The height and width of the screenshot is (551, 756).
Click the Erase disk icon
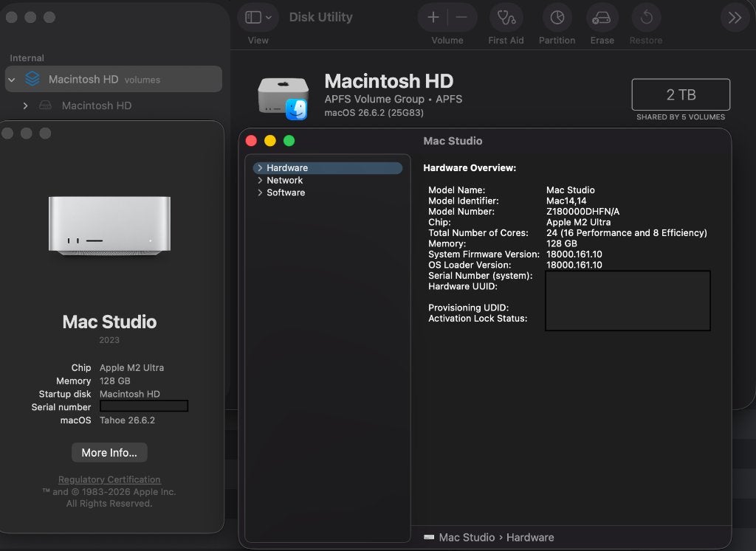tap(602, 18)
